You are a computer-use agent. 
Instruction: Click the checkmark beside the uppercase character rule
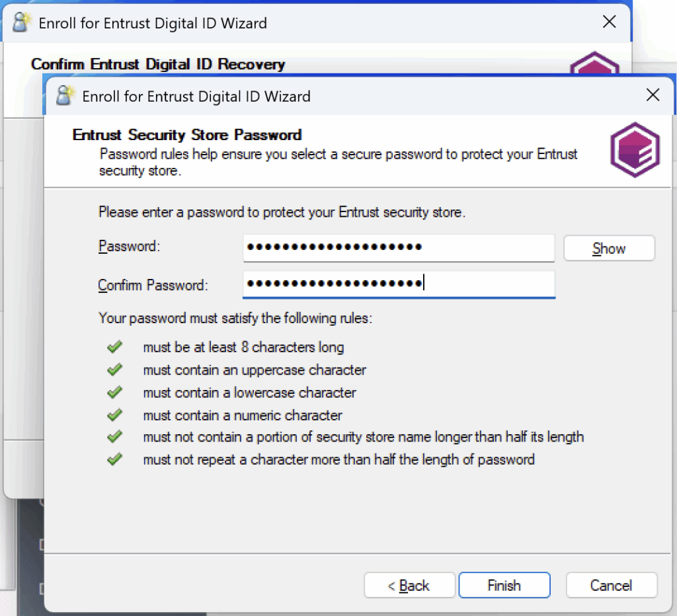click(115, 369)
